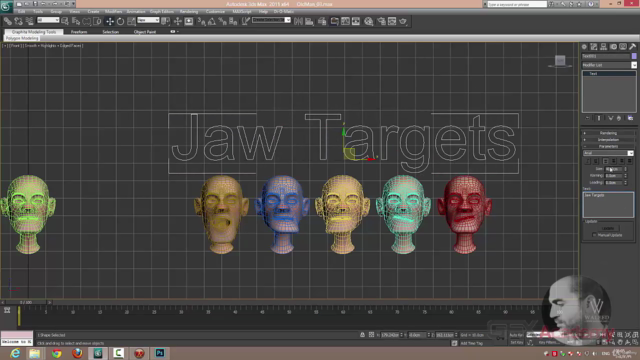Screen dimensions: 640x360
Task: Open the Hierarchy command panel tab
Action: 603,47
